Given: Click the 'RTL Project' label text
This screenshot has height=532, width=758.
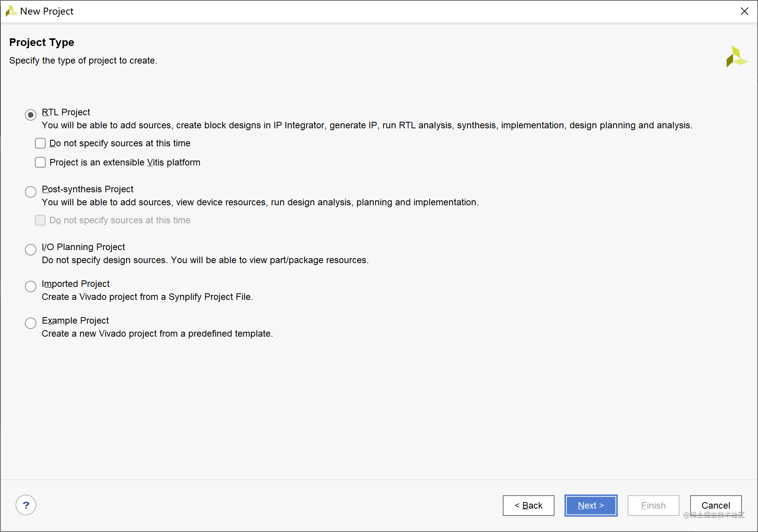Looking at the screenshot, I should point(66,112).
